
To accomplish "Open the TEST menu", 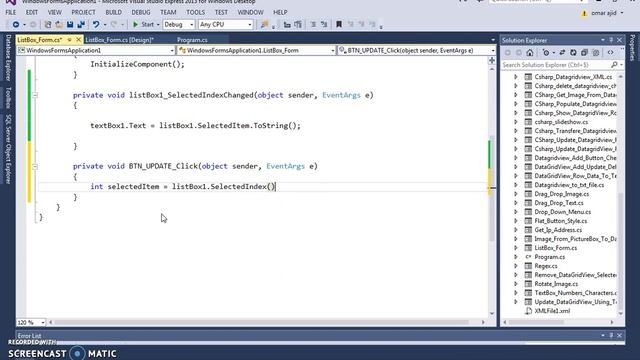I will (x=221, y=12).
